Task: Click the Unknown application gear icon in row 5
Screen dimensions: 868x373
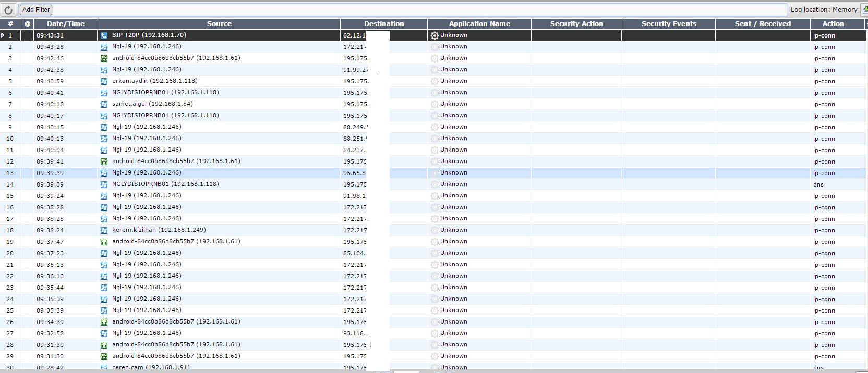Action: click(435, 81)
